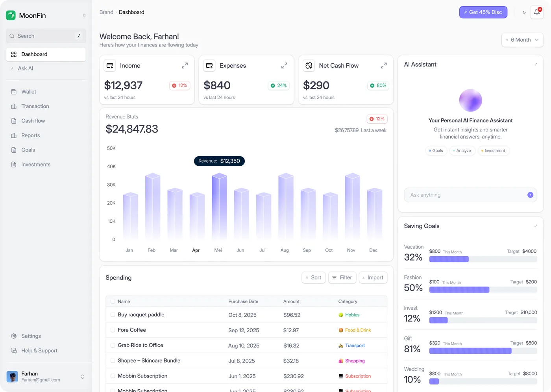
Task: Click the Food & Drink category label
Action: (358, 330)
